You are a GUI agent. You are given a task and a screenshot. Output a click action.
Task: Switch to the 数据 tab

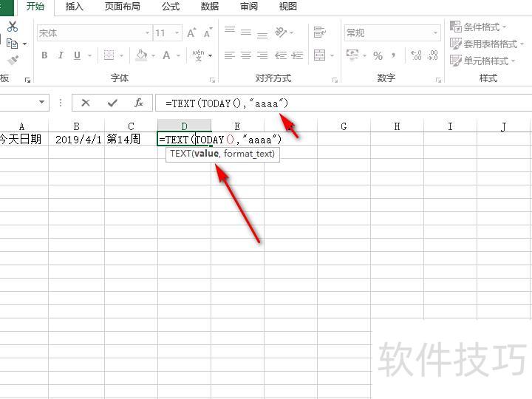point(210,6)
